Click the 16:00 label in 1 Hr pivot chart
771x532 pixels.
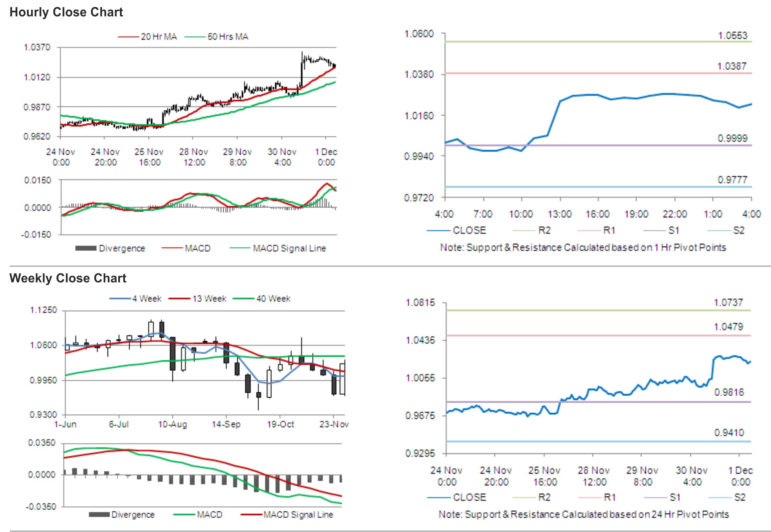598,214
